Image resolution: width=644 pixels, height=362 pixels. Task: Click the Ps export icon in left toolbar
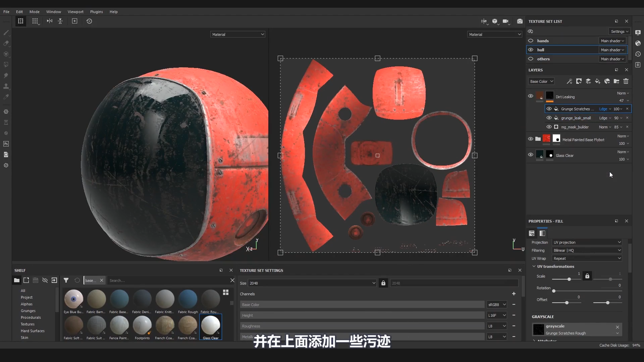point(6,144)
